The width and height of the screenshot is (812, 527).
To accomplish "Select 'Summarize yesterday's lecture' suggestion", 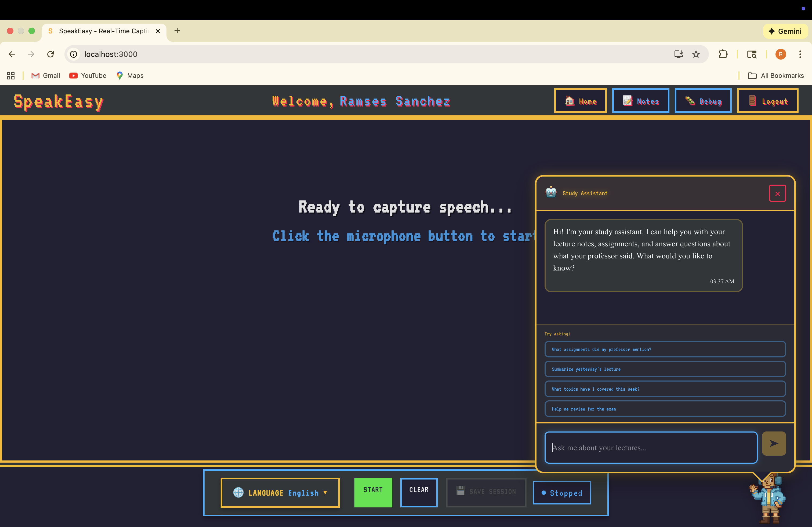I will tap(665, 369).
